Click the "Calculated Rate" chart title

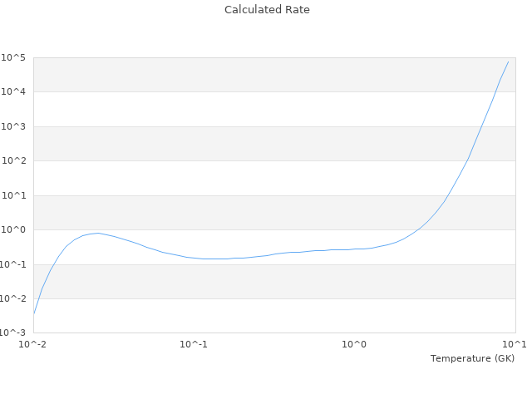click(x=267, y=10)
